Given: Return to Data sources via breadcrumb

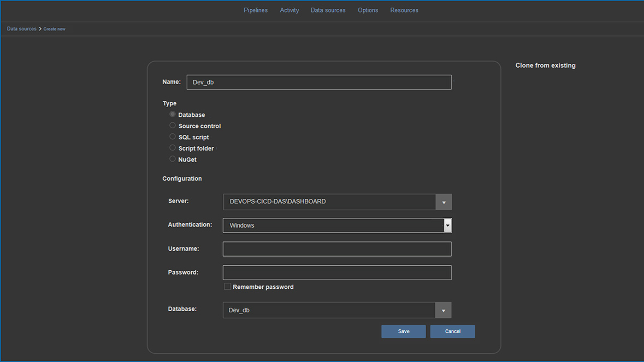Looking at the screenshot, I should tap(21, 28).
